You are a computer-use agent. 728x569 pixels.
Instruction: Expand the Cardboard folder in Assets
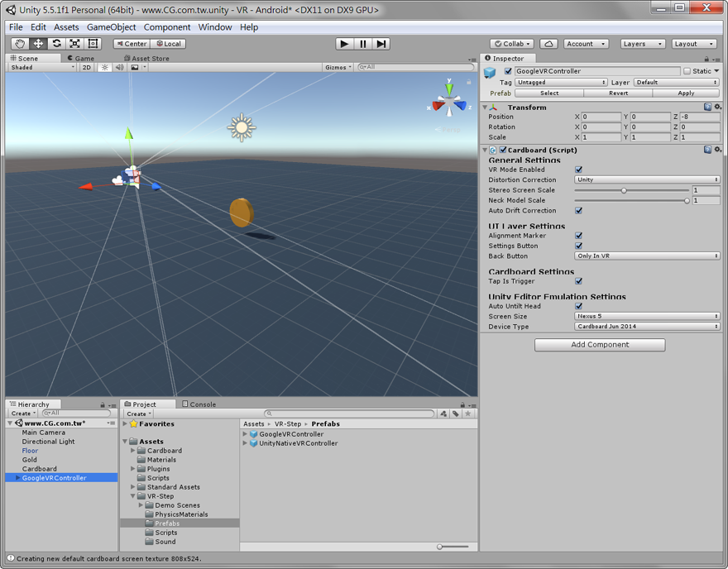133,450
